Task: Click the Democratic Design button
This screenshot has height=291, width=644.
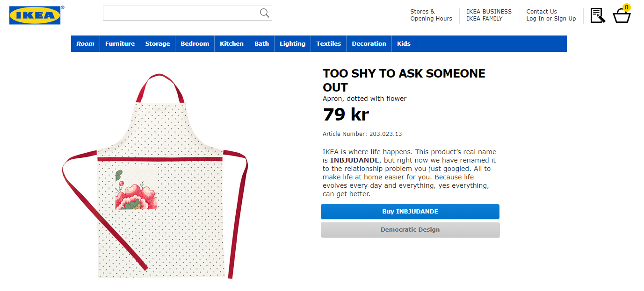Action: [x=410, y=230]
